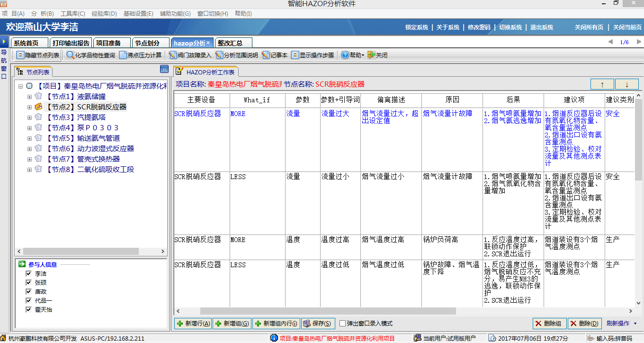Close the hazop分析 tab with its x
This screenshot has width=644, height=343.
coord(208,43)
